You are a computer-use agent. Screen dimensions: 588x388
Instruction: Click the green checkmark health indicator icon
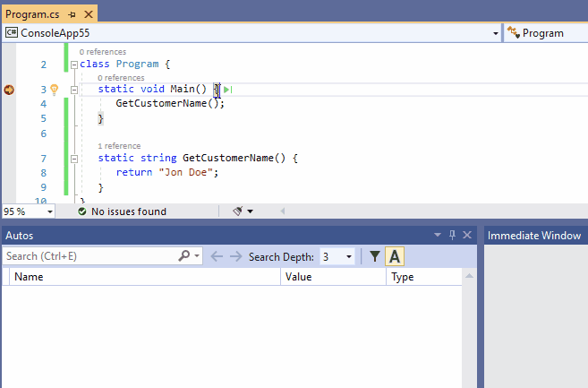(x=81, y=211)
